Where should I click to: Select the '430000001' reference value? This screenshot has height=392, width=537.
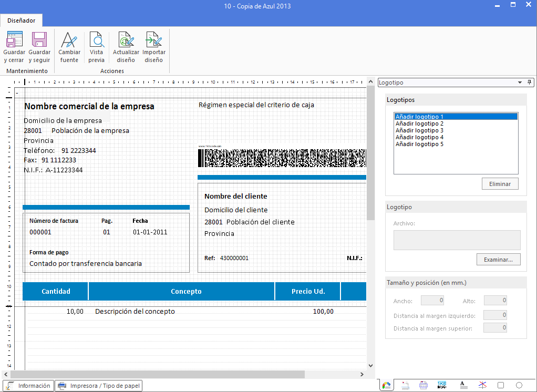(x=234, y=258)
